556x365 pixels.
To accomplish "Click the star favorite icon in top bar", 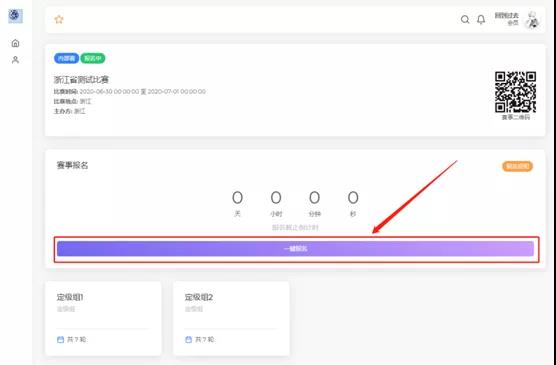I will [x=59, y=20].
